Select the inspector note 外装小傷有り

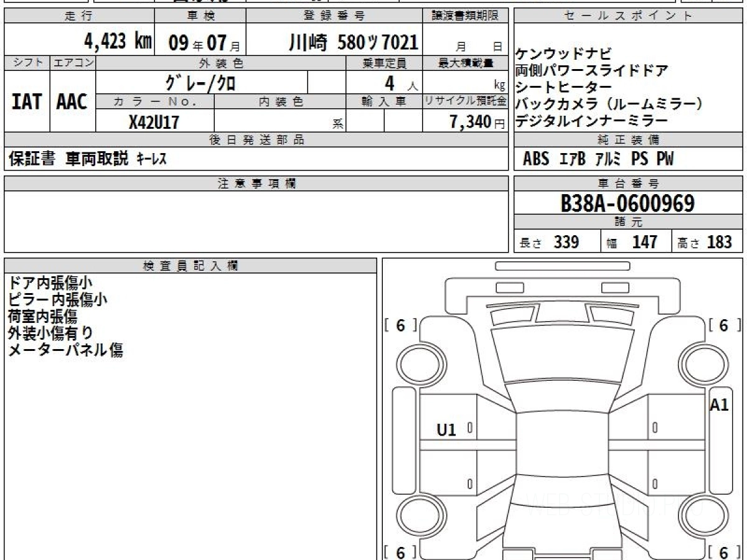coord(50,334)
